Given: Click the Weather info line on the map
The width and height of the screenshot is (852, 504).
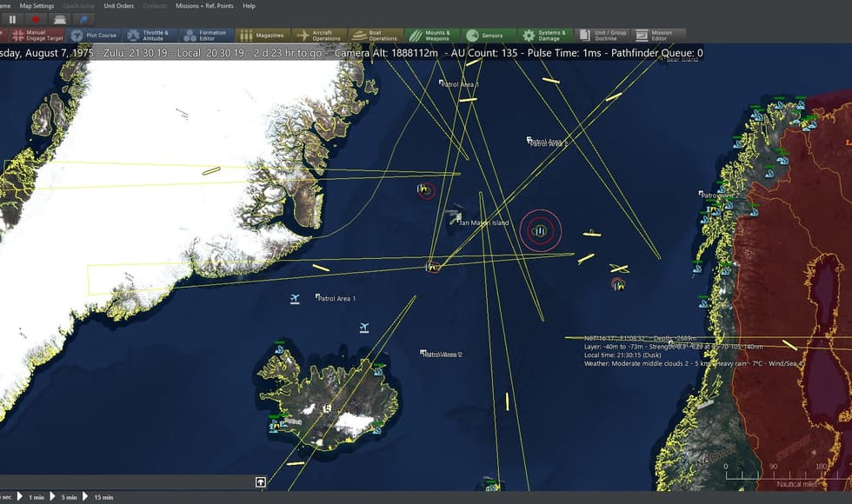Looking at the screenshot, I should [x=694, y=363].
